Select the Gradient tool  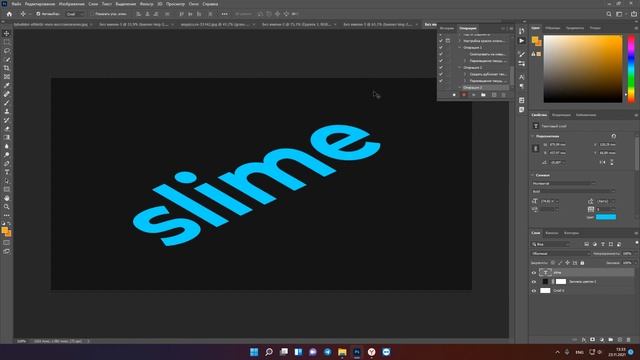(7, 137)
